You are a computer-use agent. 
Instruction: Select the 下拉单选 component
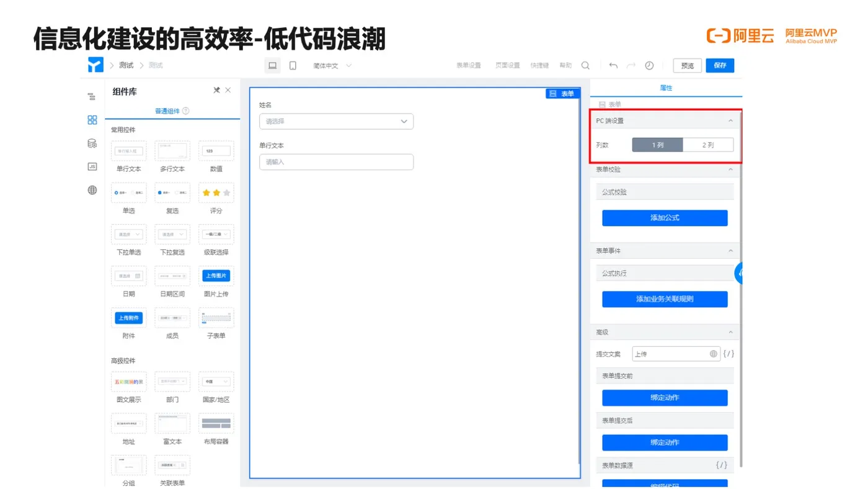pos(129,240)
